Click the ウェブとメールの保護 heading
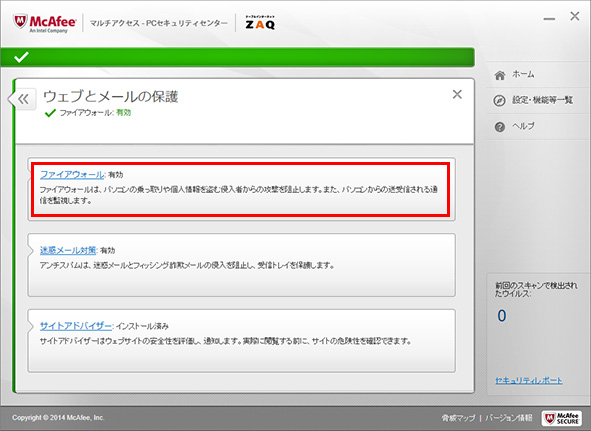The width and height of the screenshot is (591, 431). tap(110, 97)
